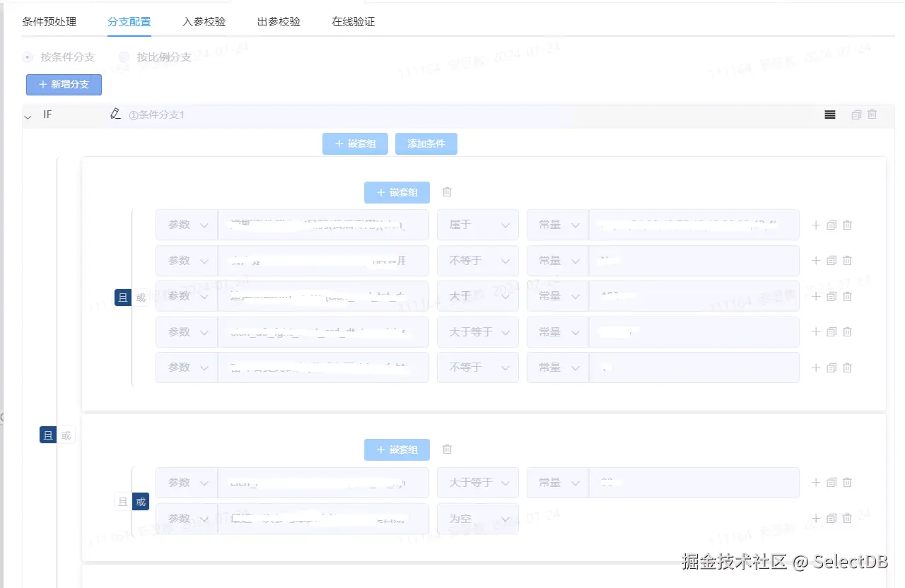Delete the 为空 condition row
Viewport: 905px width, 588px height.
coord(847,518)
